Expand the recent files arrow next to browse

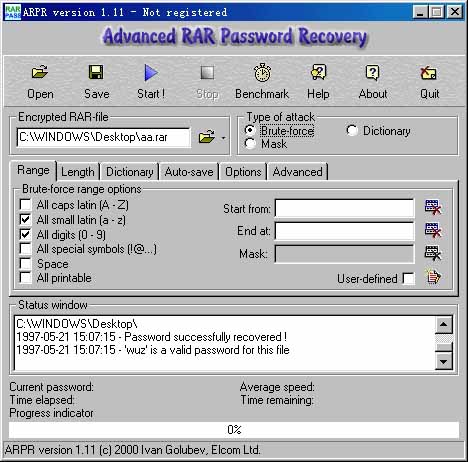223,138
